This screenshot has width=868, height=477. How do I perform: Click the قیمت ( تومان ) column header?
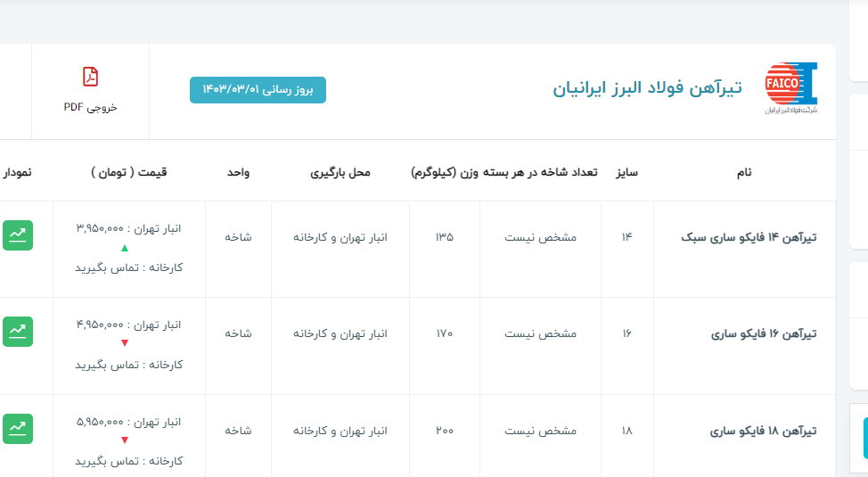point(129,172)
